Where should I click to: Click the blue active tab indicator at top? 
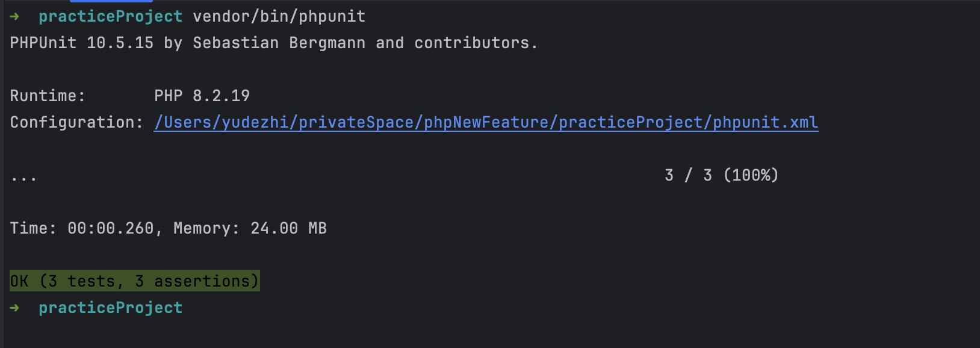111,1
